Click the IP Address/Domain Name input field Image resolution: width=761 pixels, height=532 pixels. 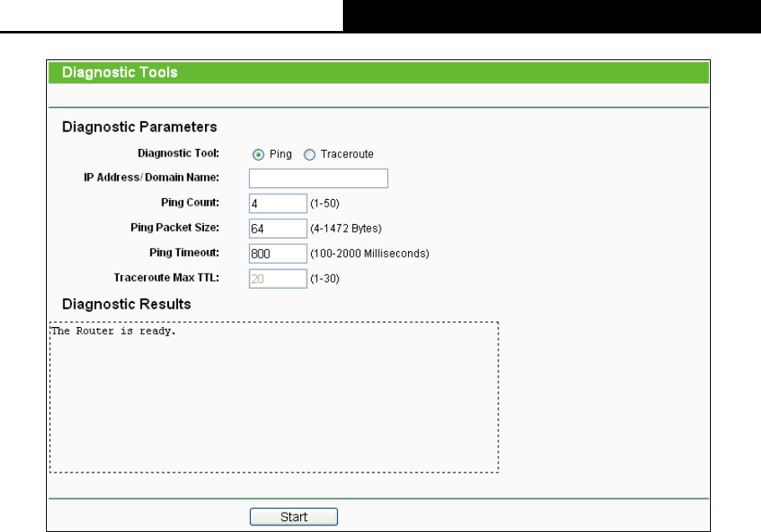coord(319,178)
